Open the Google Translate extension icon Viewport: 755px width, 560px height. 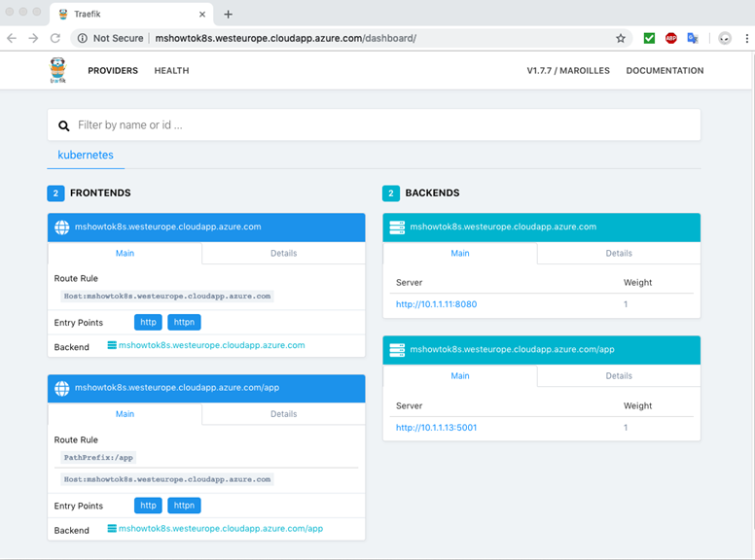point(693,38)
